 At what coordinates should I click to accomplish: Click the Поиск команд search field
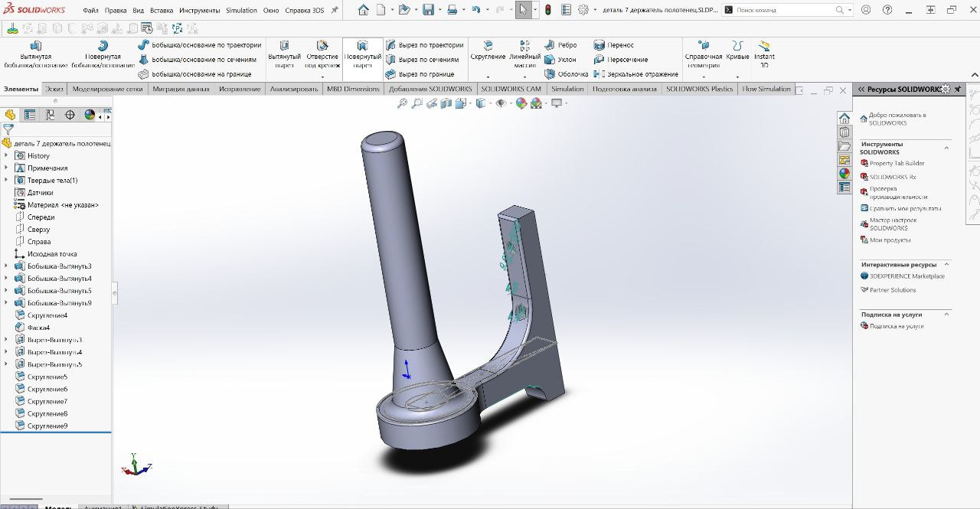coord(784,10)
